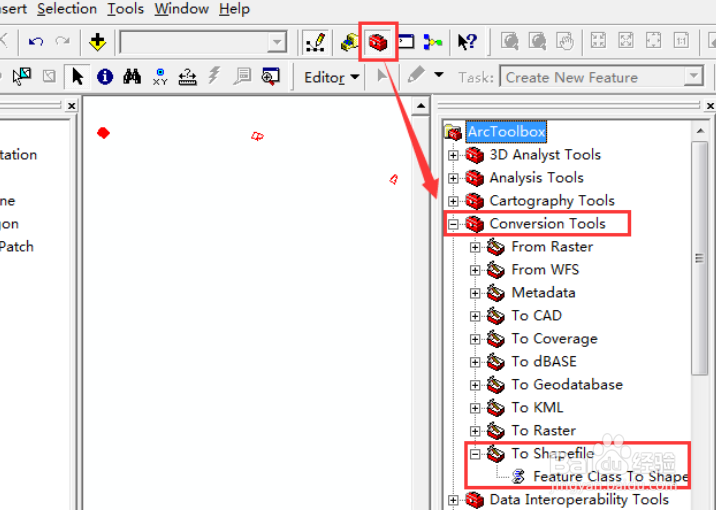The height and width of the screenshot is (510, 716).
Task: Expand the 3D Analyst Tools toolbox
Action: [453, 155]
